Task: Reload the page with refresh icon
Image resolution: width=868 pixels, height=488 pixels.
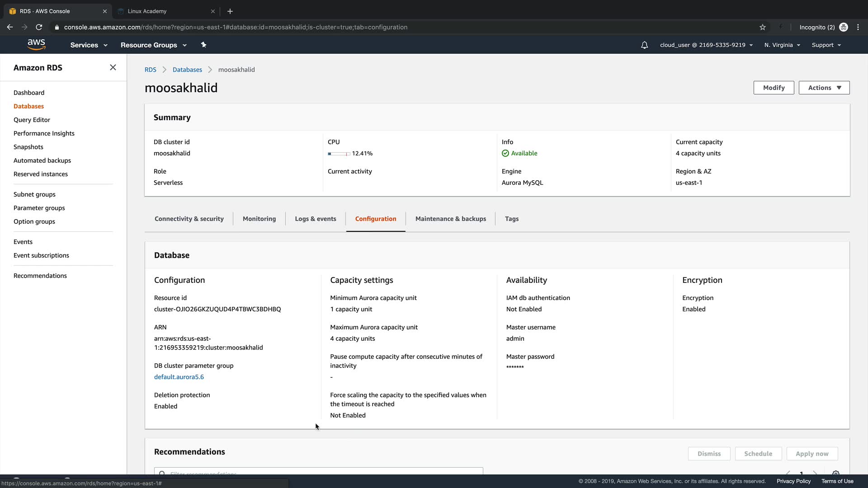Action: (x=39, y=27)
